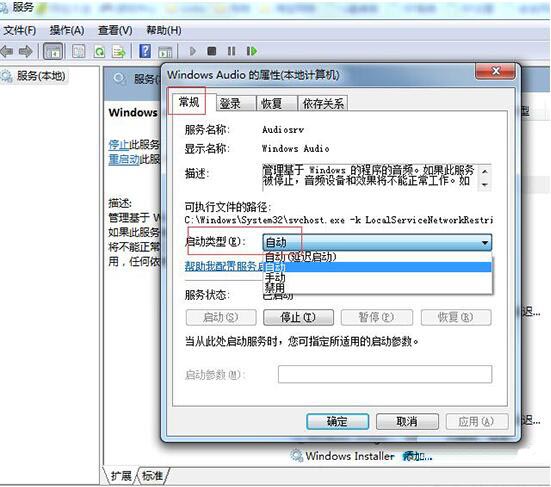Click the 停止 link in the services pane
Image resolution: width=551 pixels, height=487 pixels.
119,144
